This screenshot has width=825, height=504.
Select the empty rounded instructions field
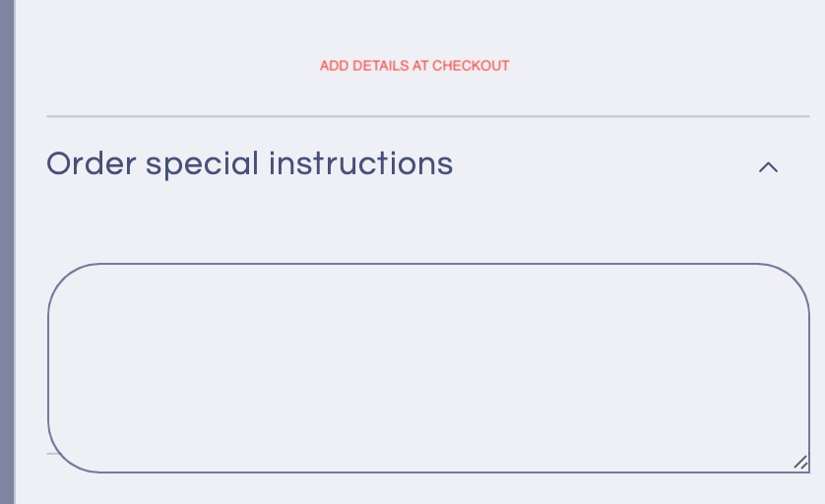tap(428, 367)
